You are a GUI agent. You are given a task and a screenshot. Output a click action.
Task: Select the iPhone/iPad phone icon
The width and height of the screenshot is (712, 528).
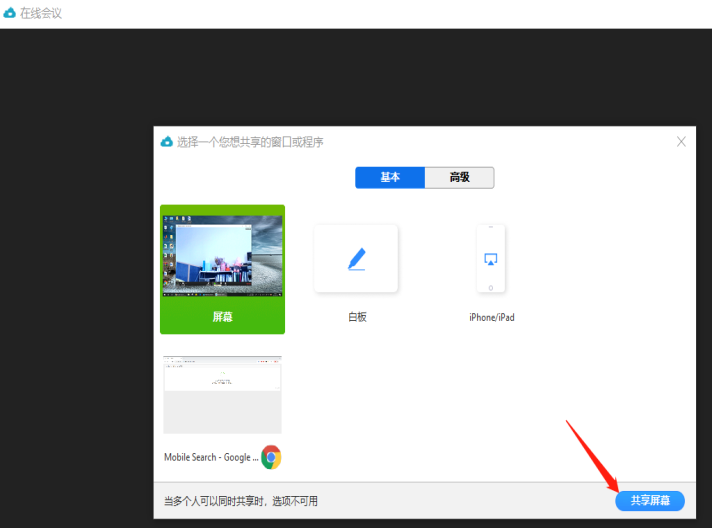(491, 258)
